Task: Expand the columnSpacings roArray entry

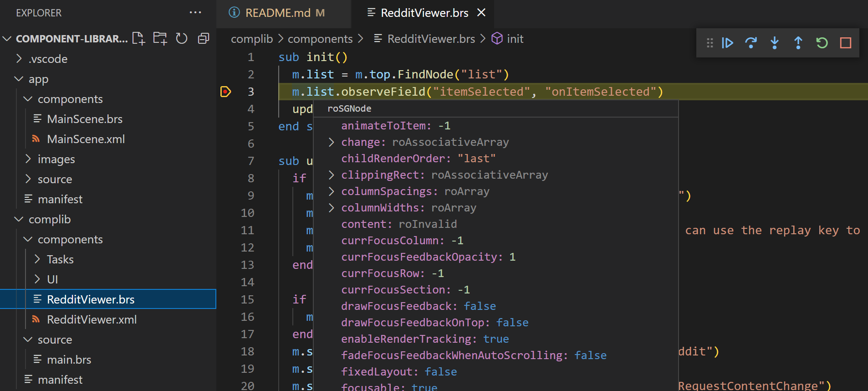Action: tap(332, 191)
